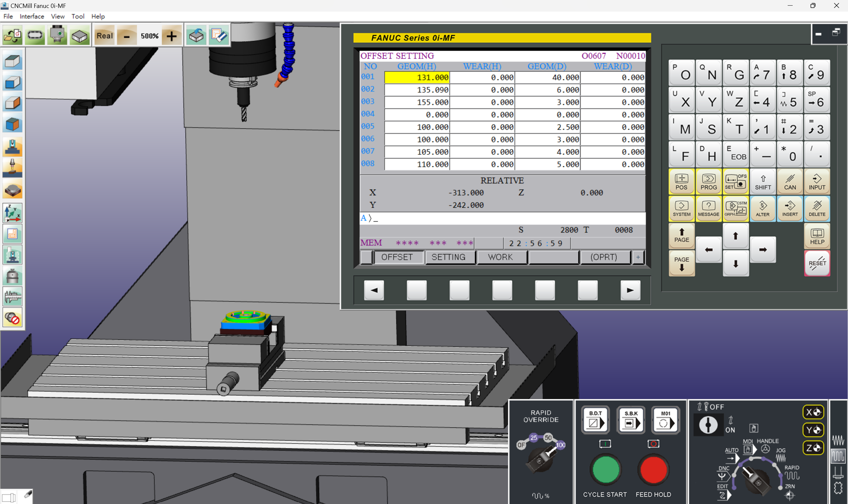
Task: Select the WORK soft key tab
Action: point(502,257)
